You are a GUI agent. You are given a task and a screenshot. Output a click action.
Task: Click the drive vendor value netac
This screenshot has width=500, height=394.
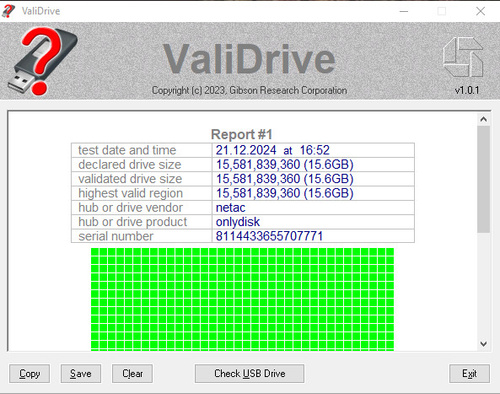(x=230, y=208)
